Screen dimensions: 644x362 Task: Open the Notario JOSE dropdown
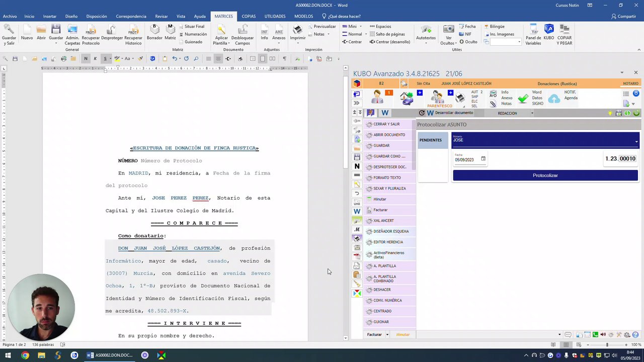click(x=545, y=140)
